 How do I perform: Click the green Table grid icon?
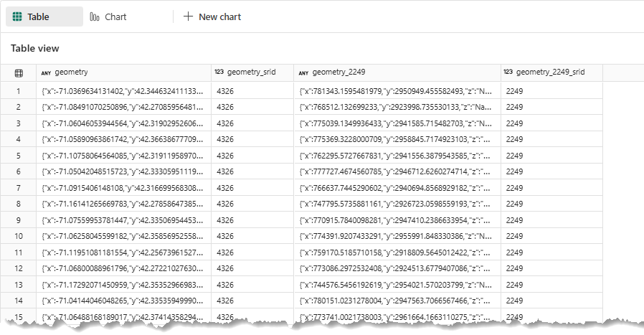coord(17,16)
